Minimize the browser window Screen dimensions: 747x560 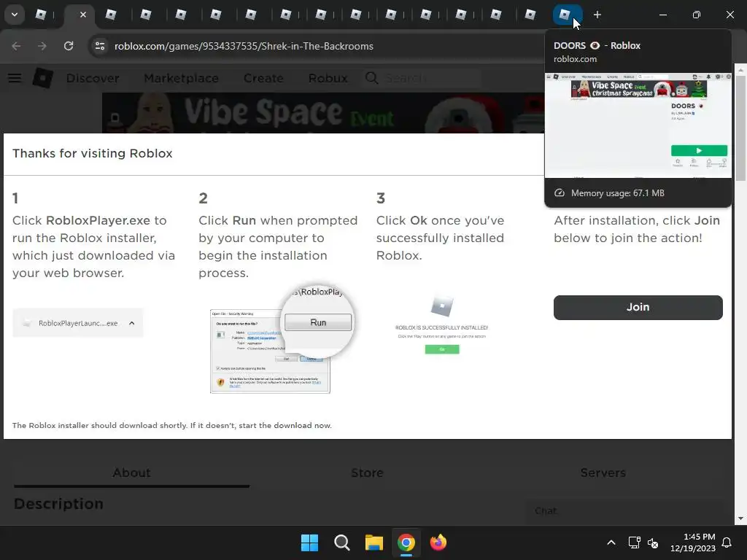point(662,15)
